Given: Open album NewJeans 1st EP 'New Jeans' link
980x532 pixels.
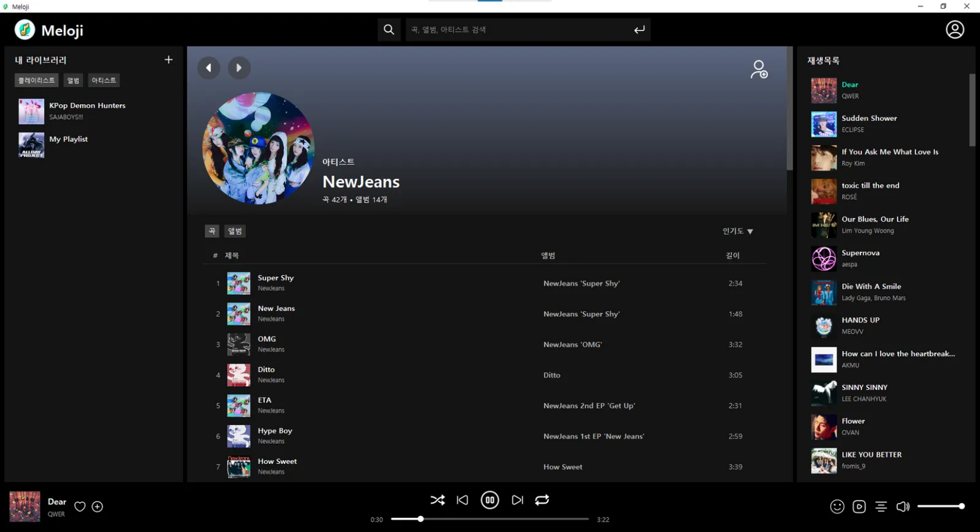Looking at the screenshot, I should [x=594, y=436].
